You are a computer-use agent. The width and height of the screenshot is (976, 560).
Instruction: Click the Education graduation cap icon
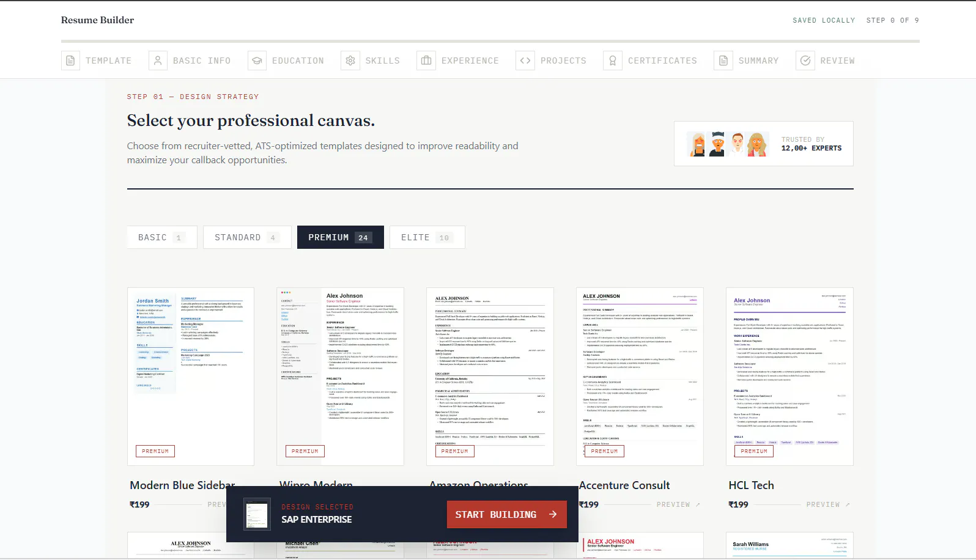(257, 61)
